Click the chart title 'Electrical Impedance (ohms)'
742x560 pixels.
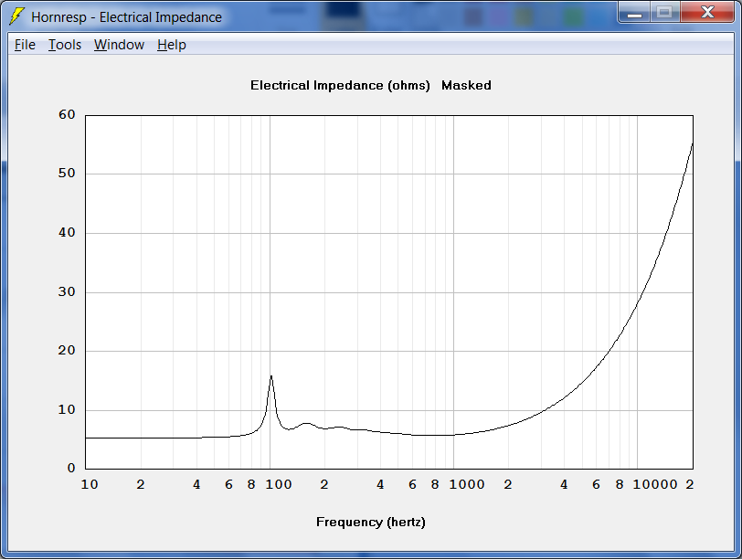pos(340,86)
